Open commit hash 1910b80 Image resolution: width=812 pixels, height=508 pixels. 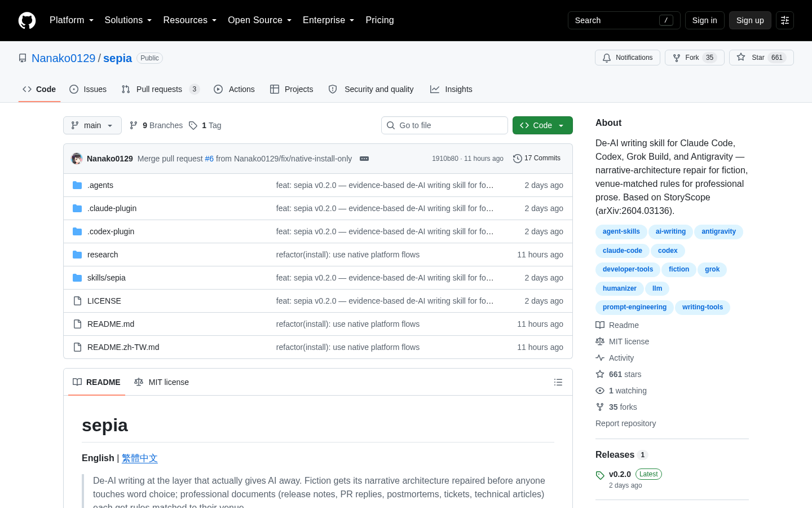click(x=445, y=159)
